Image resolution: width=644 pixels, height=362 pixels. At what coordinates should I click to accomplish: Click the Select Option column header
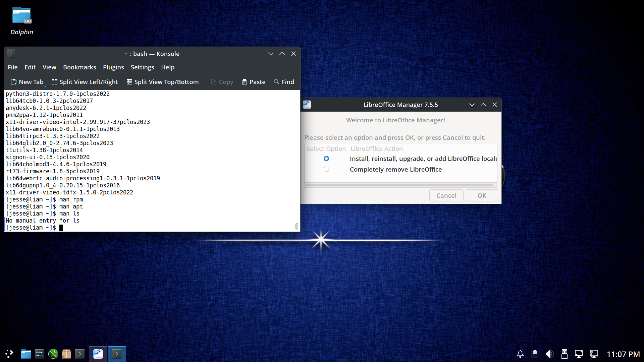[x=326, y=148]
